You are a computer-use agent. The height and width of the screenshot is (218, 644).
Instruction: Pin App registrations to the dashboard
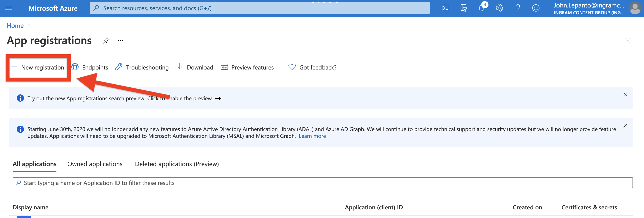[106, 40]
